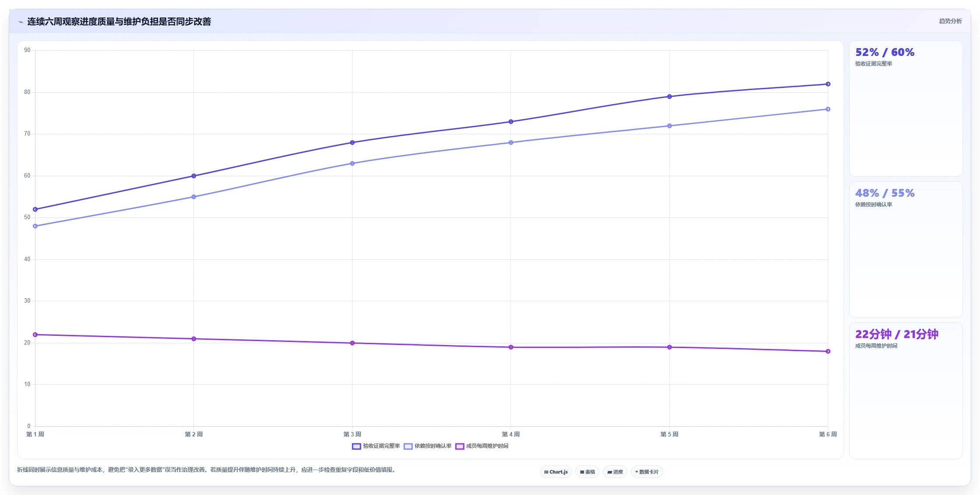Image resolution: width=980 pixels, height=495 pixels.
Task: Click the 第 5 周 x-axis label
Action: (x=669, y=434)
